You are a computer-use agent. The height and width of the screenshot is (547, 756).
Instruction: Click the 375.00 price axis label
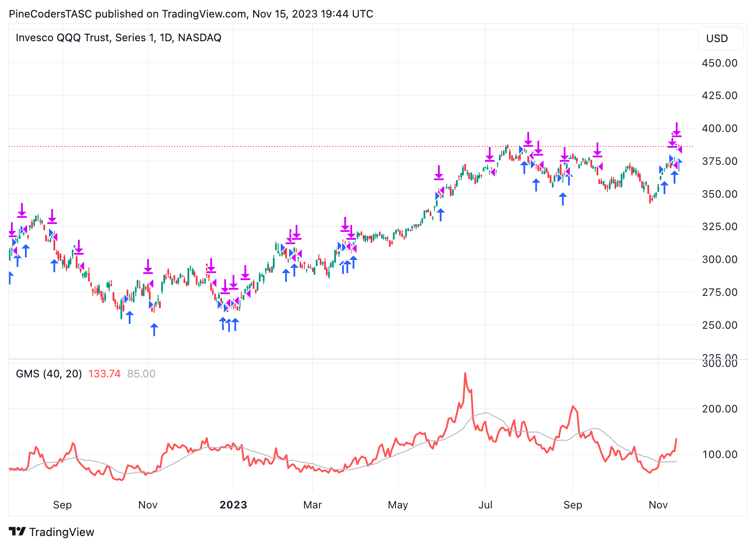tap(720, 161)
